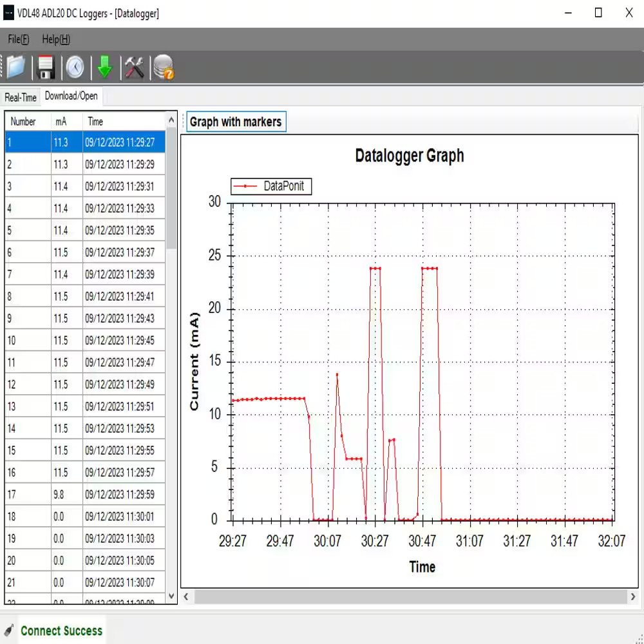Click the Connect Success status text
Viewport: 644px width, 644px height.
(61, 630)
